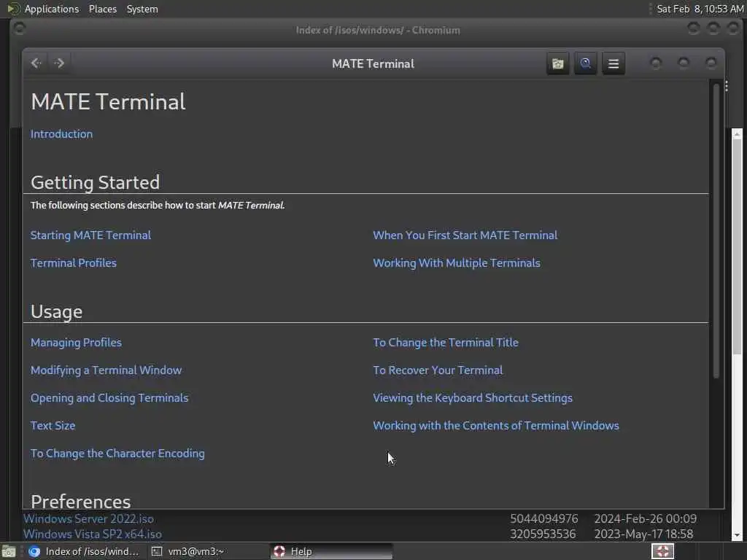Screen dimensions: 747x560
Task: Open To Change the Character Encoding link
Action: [x=117, y=454]
